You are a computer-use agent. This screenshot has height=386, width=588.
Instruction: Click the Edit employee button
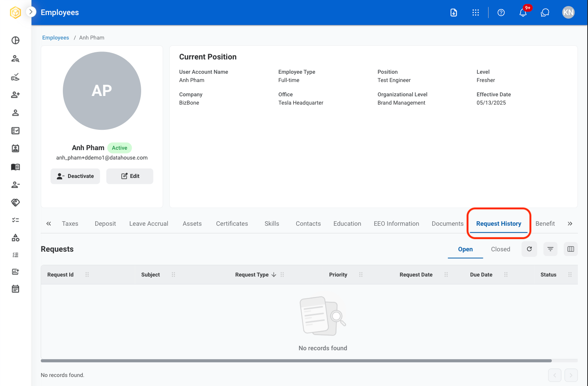click(130, 176)
